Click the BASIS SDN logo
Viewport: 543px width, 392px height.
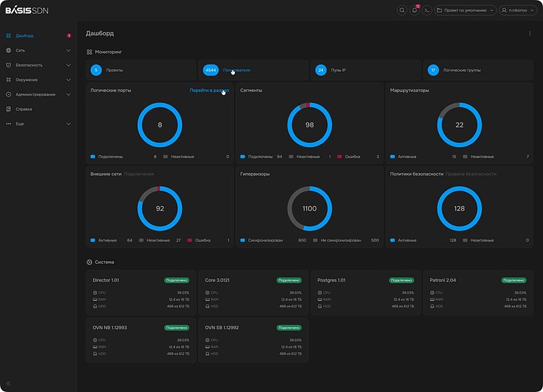27,10
